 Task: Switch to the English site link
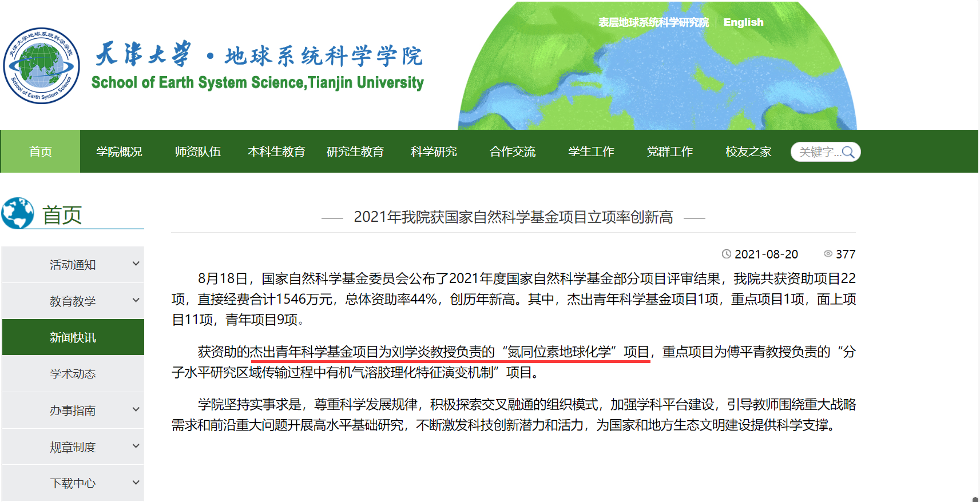pyautogui.click(x=743, y=22)
